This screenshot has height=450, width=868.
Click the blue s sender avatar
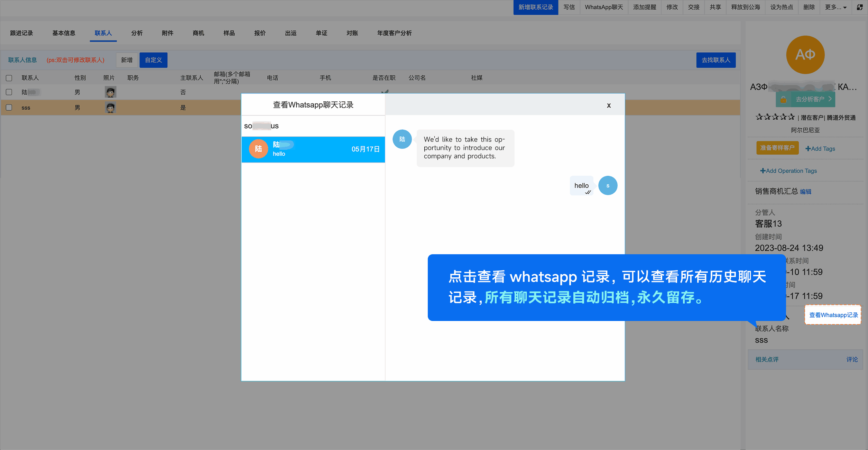coord(608,186)
